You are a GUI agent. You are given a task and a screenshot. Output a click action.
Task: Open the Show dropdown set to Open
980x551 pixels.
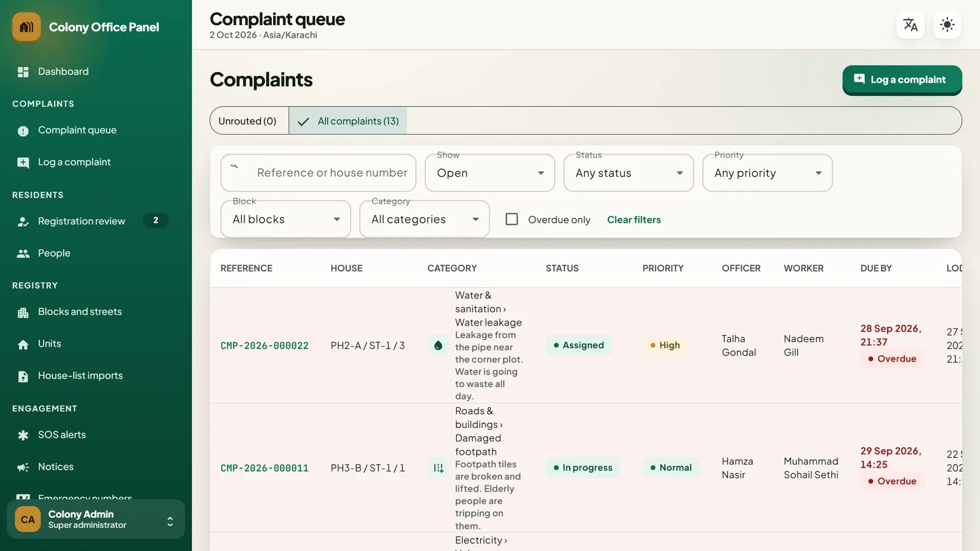(x=490, y=173)
